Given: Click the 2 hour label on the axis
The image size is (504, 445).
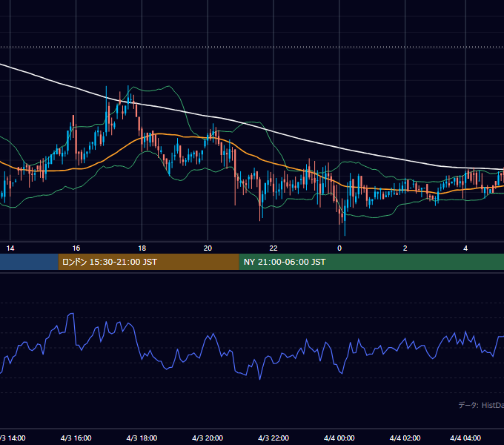Looking at the screenshot, I should click(x=405, y=248).
